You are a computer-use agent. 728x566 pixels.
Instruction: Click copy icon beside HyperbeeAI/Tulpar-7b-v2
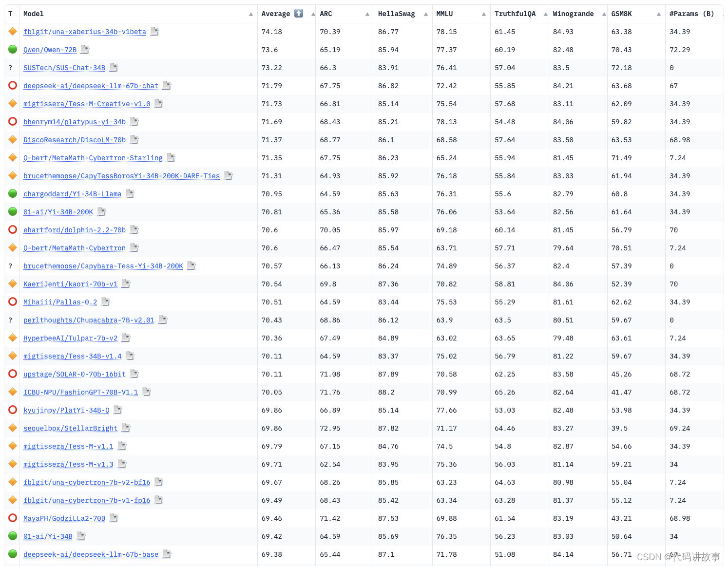(x=126, y=338)
